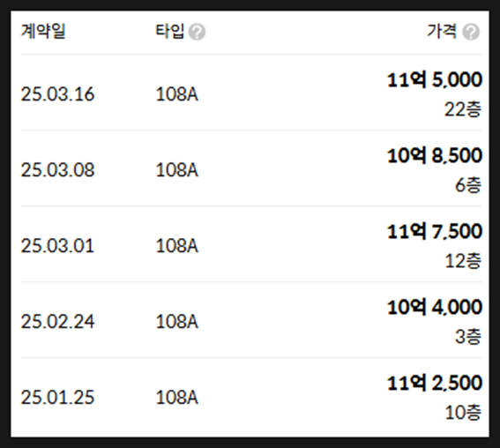Open the 25.01.25 contract date row
The height and width of the screenshot is (448, 500).
[251, 396]
